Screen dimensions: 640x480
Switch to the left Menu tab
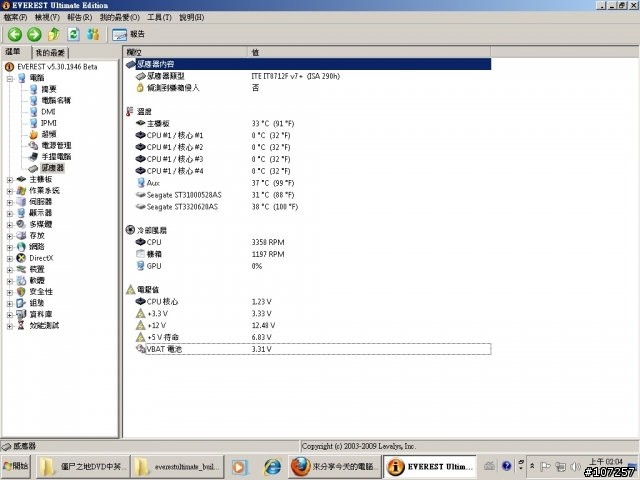point(13,52)
